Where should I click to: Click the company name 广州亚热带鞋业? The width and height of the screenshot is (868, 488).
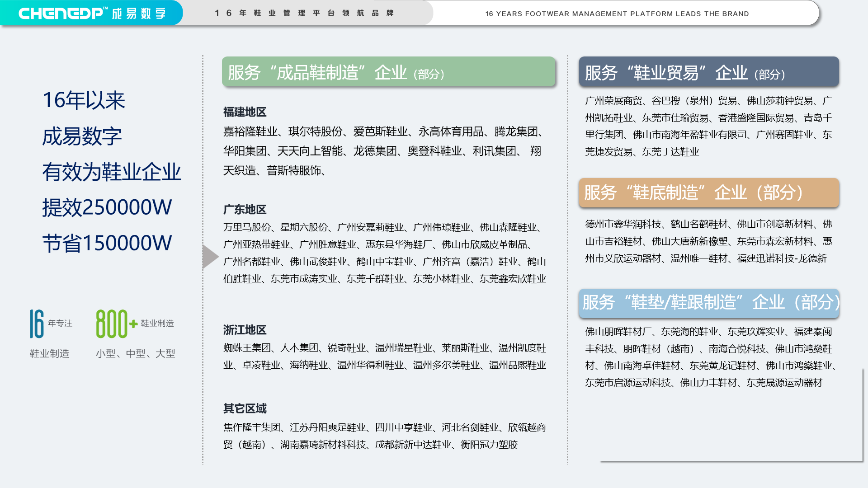coord(256,244)
